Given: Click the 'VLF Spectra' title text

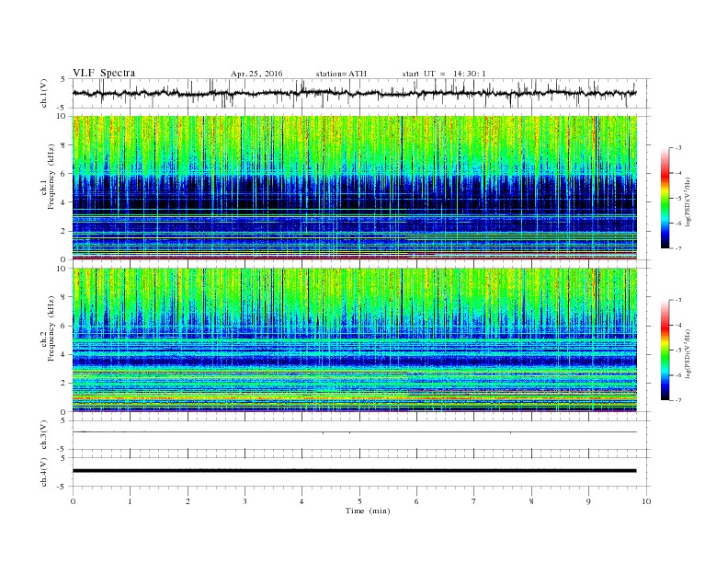Looking at the screenshot, I should coord(104,73).
